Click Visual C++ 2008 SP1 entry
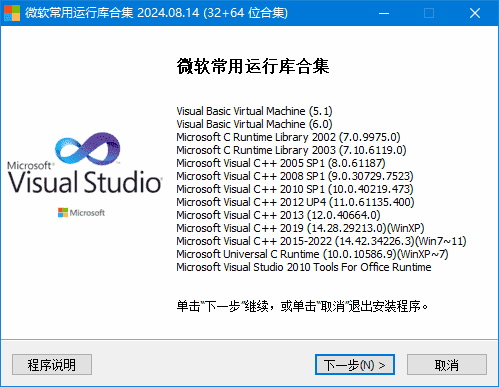 click(295, 176)
